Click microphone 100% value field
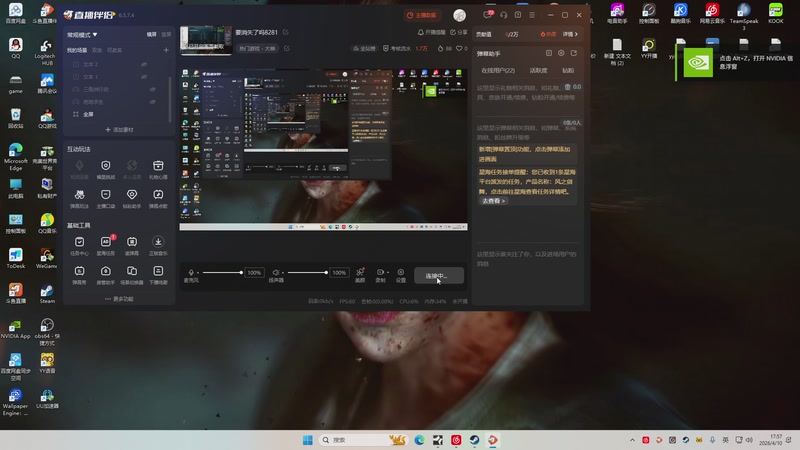The height and width of the screenshot is (450, 800). coord(254,273)
